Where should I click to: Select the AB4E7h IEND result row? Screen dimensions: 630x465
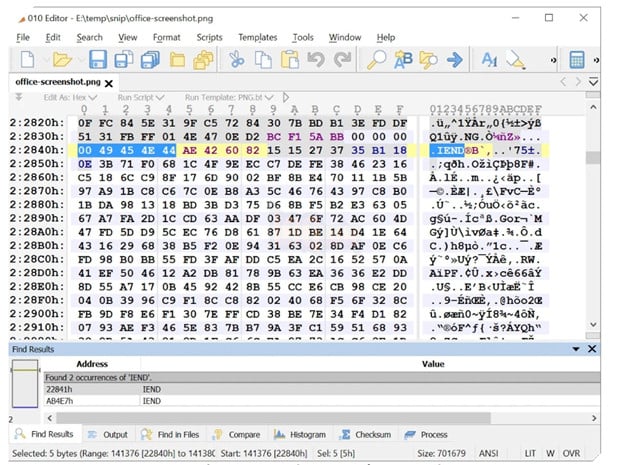click(x=321, y=401)
